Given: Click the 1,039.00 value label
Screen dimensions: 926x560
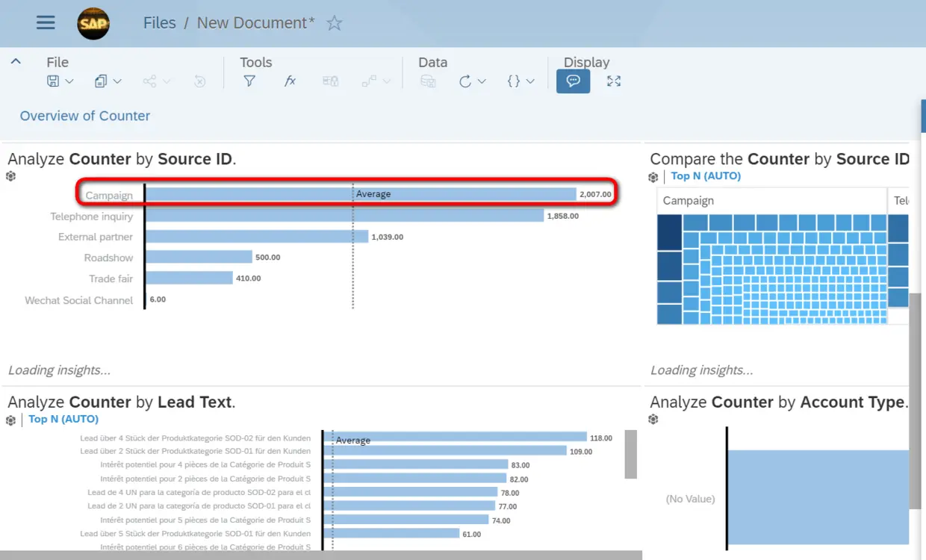Looking at the screenshot, I should pyautogui.click(x=388, y=237).
